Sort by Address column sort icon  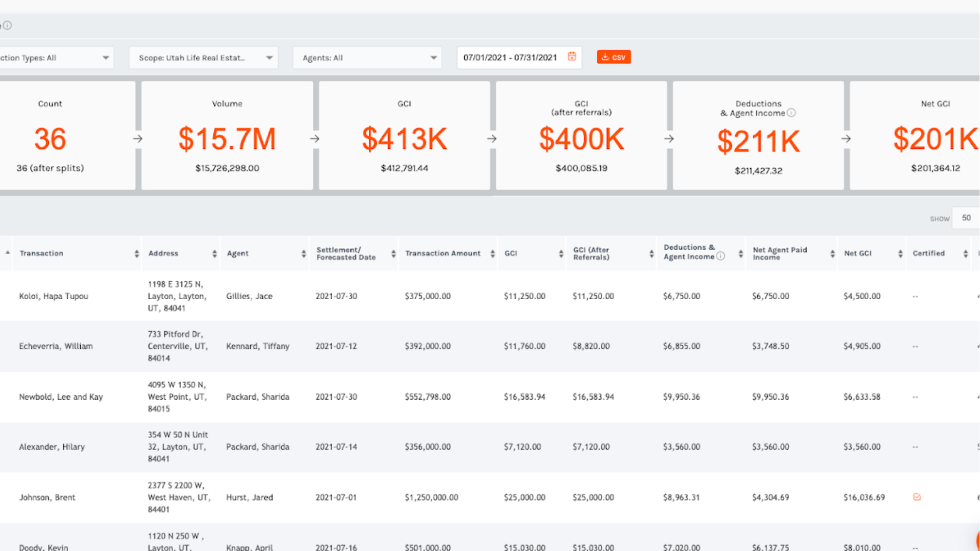(x=214, y=254)
